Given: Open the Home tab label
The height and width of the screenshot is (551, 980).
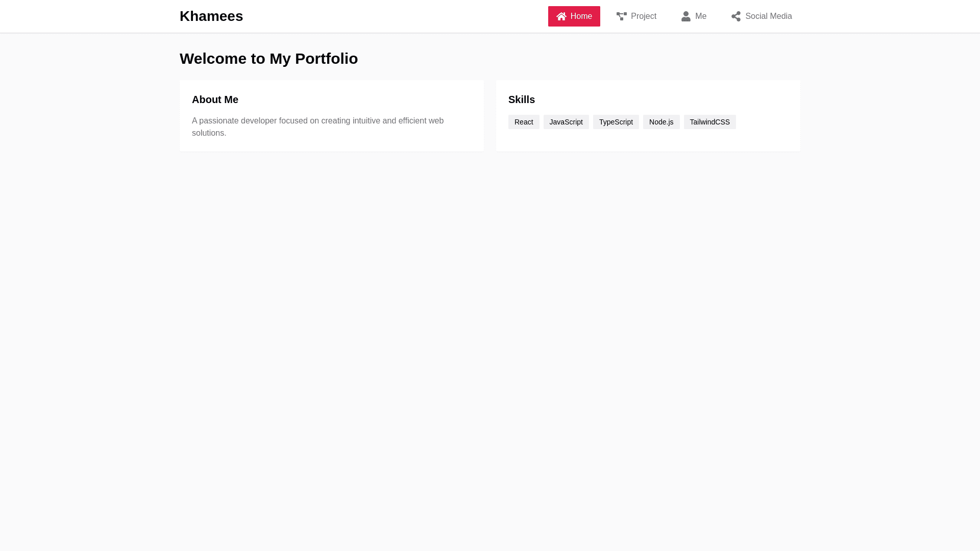Looking at the screenshot, I should tap(581, 16).
